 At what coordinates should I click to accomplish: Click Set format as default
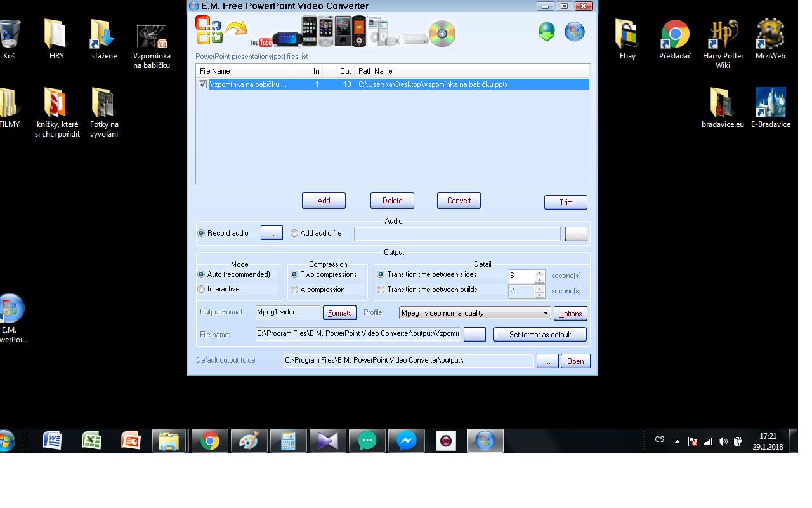(x=540, y=335)
